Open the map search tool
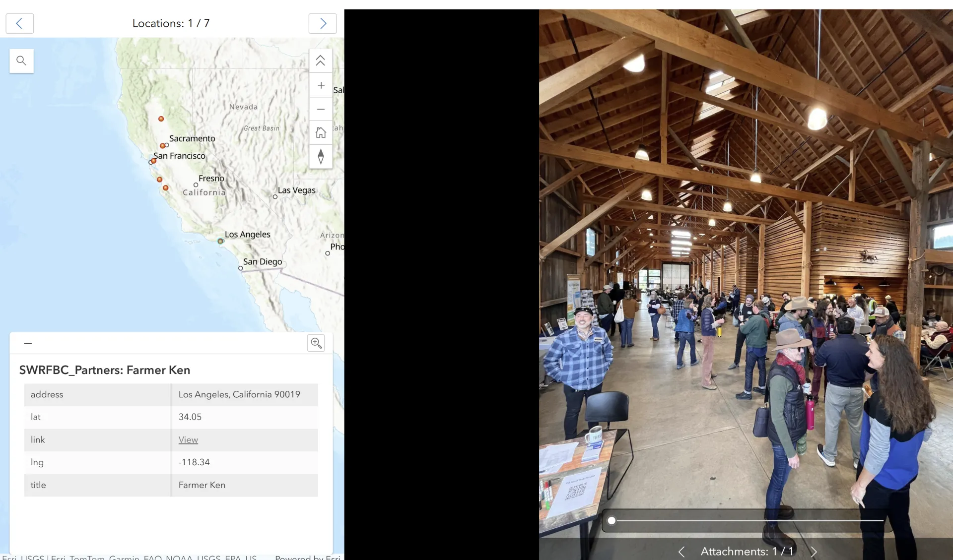The width and height of the screenshot is (953, 560). click(x=21, y=61)
